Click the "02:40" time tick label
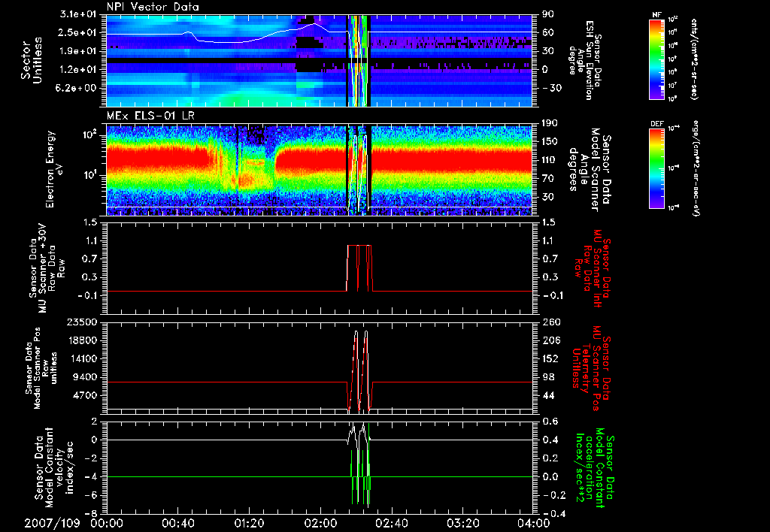 391,523
